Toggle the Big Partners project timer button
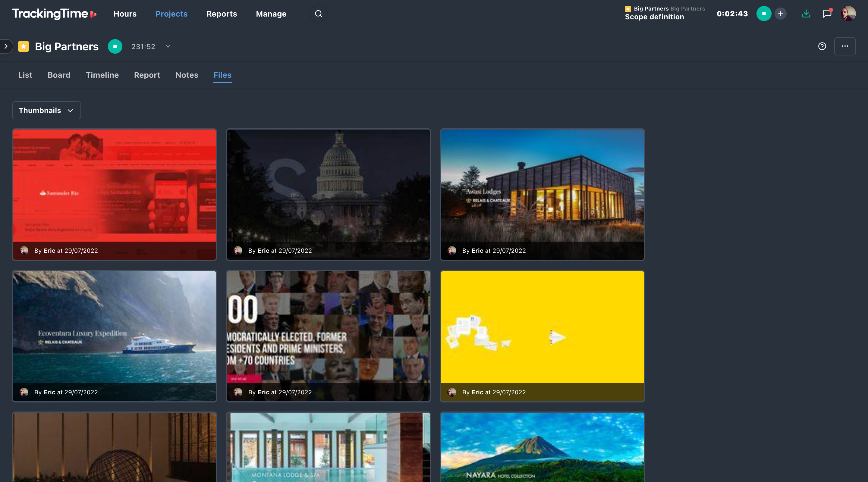 point(115,46)
